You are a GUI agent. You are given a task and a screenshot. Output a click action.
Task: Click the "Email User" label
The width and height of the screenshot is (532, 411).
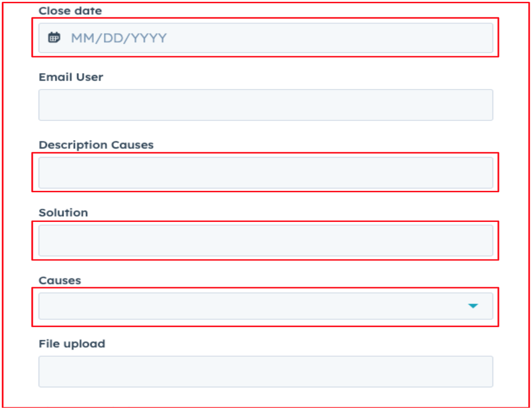(x=71, y=77)
